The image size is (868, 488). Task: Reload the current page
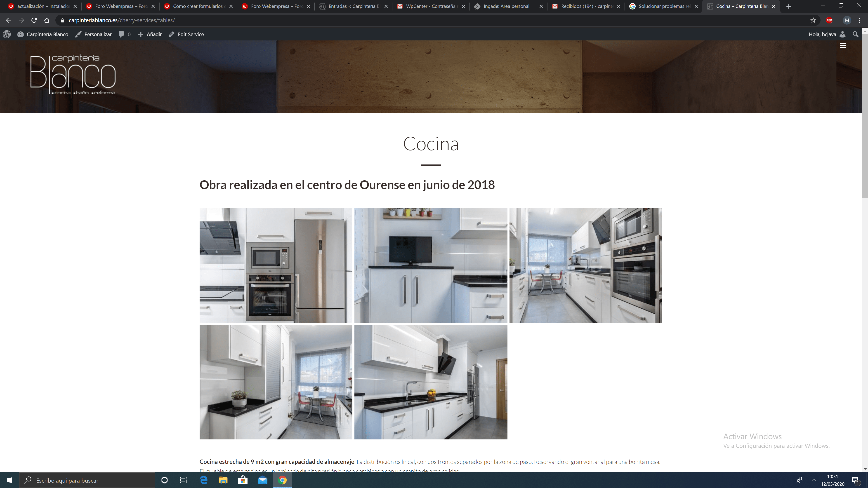[x=34, y=20]
